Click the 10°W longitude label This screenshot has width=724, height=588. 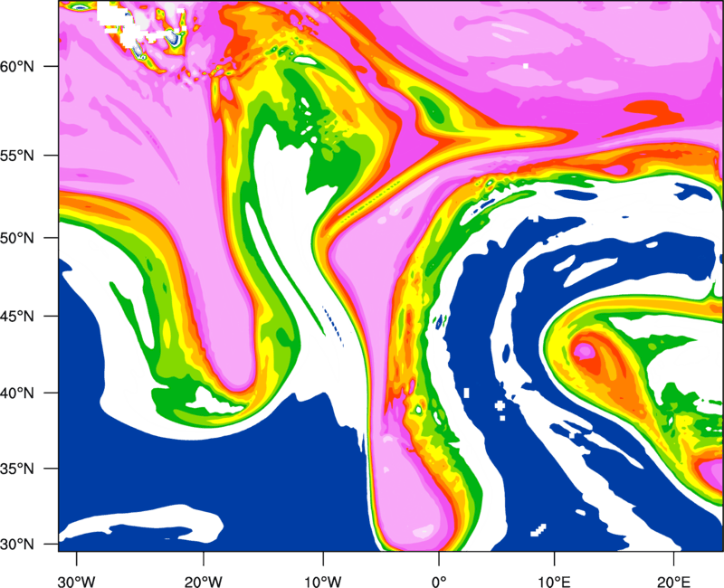[x=323, y=582]
